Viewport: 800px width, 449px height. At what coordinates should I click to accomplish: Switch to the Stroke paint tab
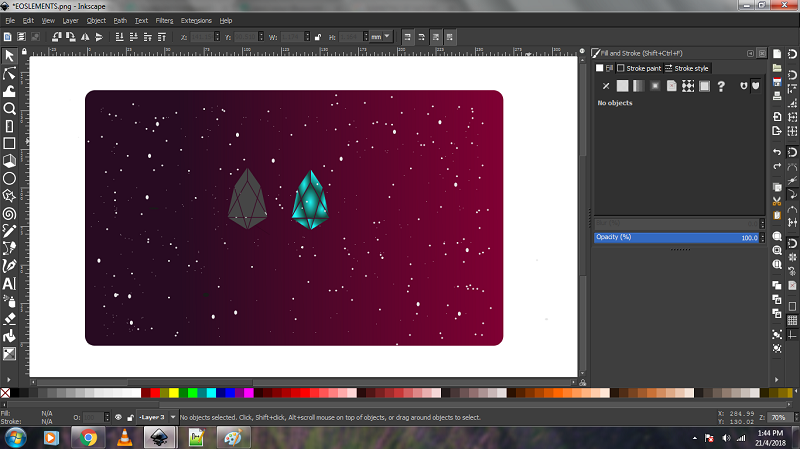click(x=639, y=68)
